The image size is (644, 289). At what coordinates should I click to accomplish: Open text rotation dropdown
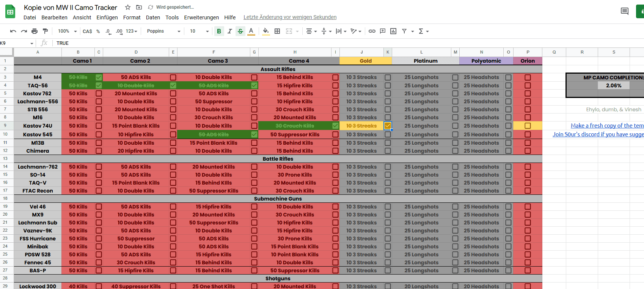pos(356,31)
